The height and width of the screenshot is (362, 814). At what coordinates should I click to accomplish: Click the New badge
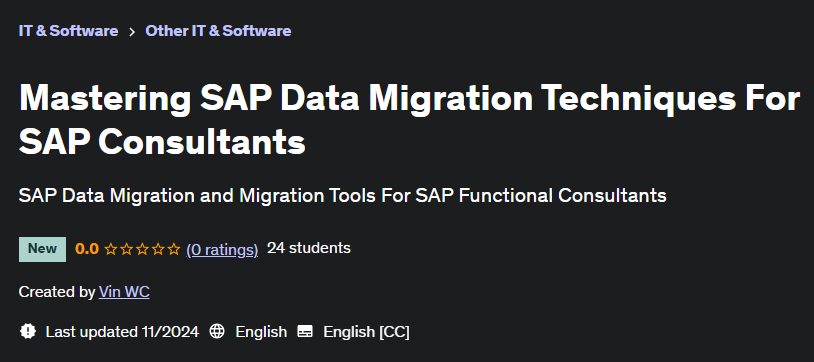[43, 249]
